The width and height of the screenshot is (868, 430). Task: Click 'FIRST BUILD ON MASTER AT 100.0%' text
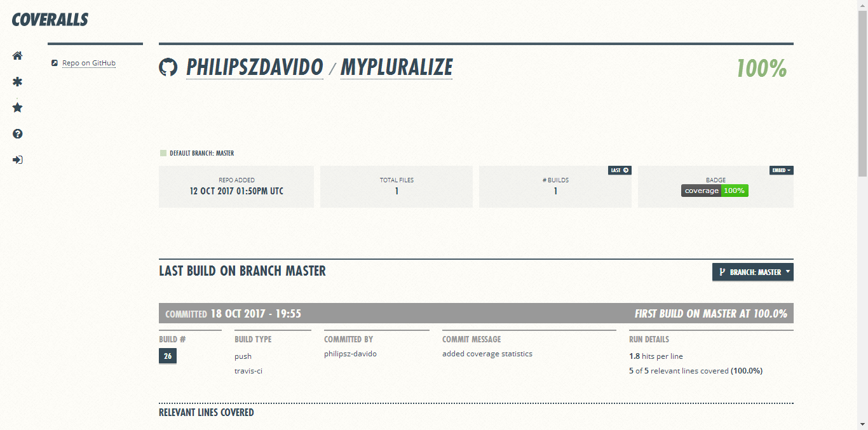pyautogui.click(x=711, y=314)
